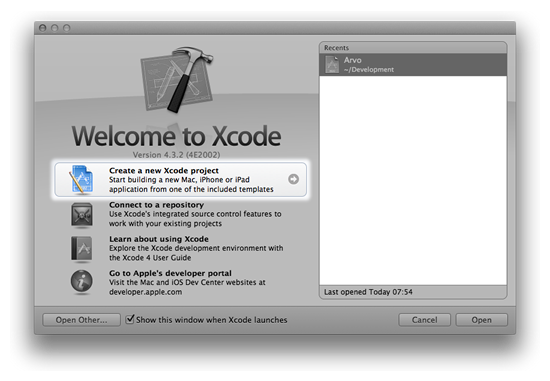
Task: Click 'application from one of the included templates' text
Action: [x=191, y=189]
